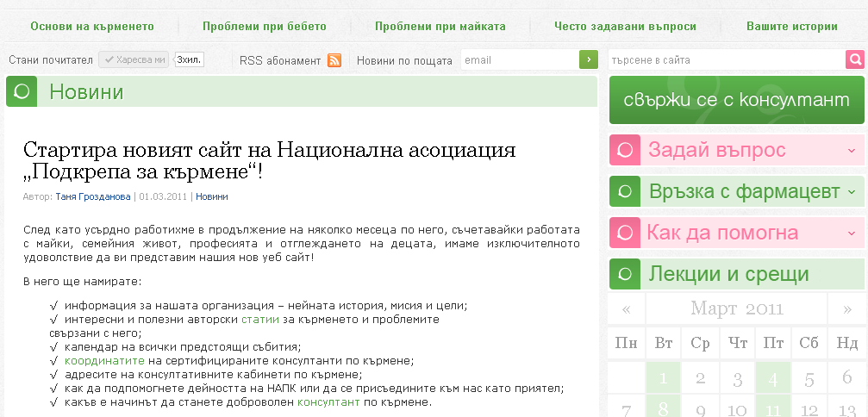Click the Пн weekday header
868x417 pixels.
pos(626,343)
